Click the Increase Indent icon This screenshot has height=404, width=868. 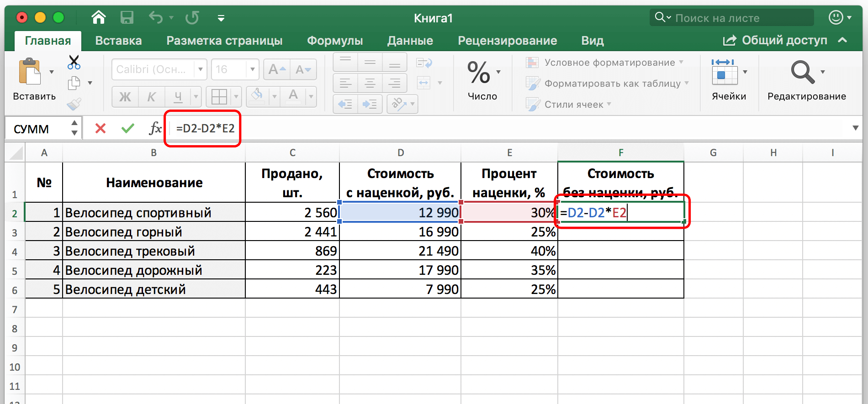[x=370, y=104]
